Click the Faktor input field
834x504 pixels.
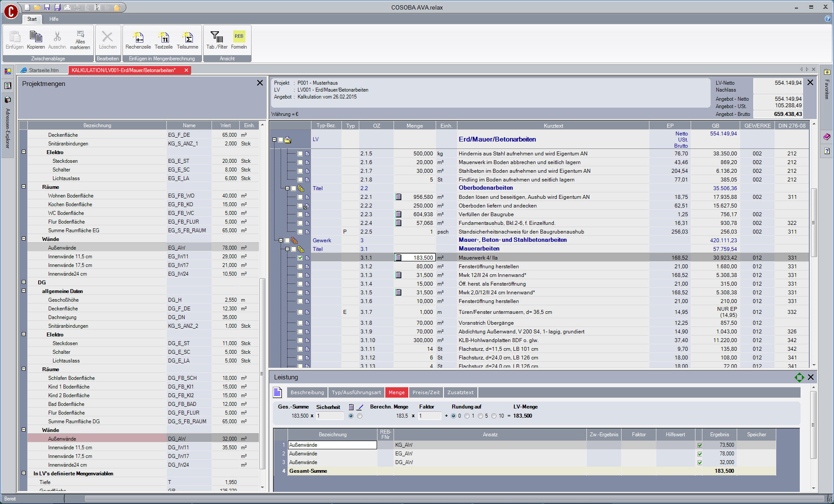(x=429, y=416)
